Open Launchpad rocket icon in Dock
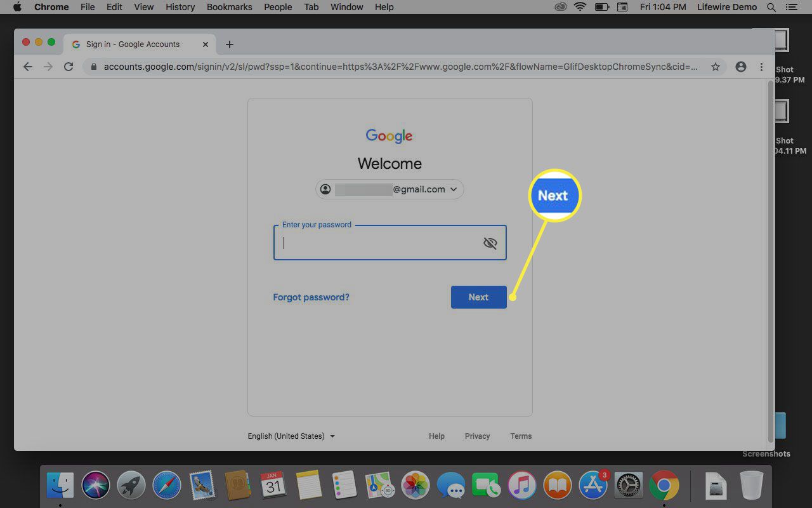Image resolution: width=812 pixels, height=508 pixels. 131,486
